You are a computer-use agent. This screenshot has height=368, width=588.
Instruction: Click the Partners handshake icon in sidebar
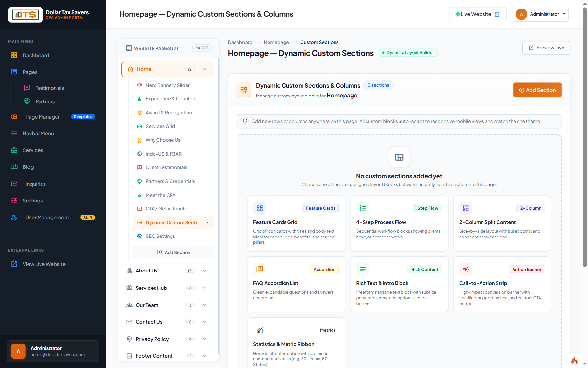[27, 101]
